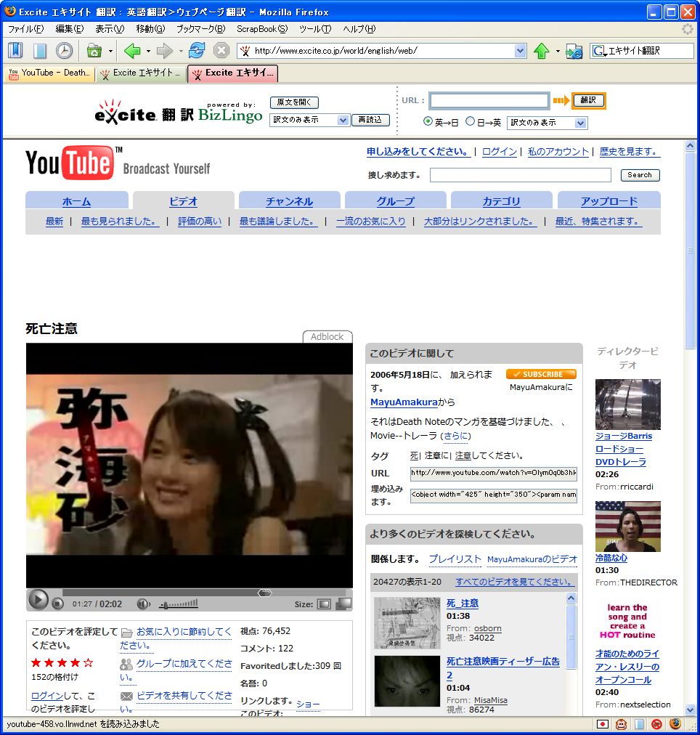Viewport: 700px width, 735px height.
Task: Click the 翻訳 translate button
Action: pos(588,100)
